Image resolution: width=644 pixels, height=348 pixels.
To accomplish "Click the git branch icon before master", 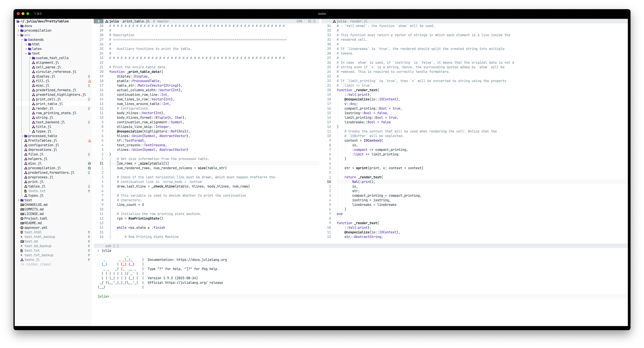I will (154, 21).
